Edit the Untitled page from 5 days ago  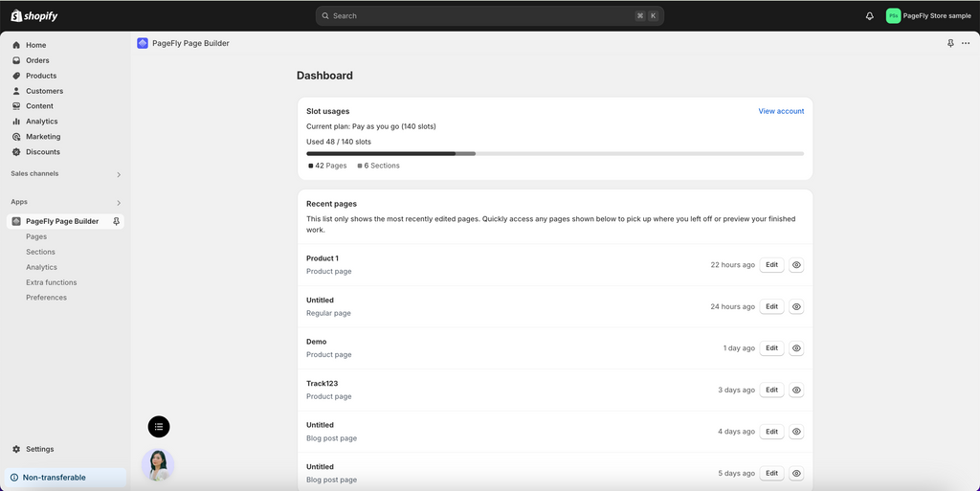click(x=772, y=474)
